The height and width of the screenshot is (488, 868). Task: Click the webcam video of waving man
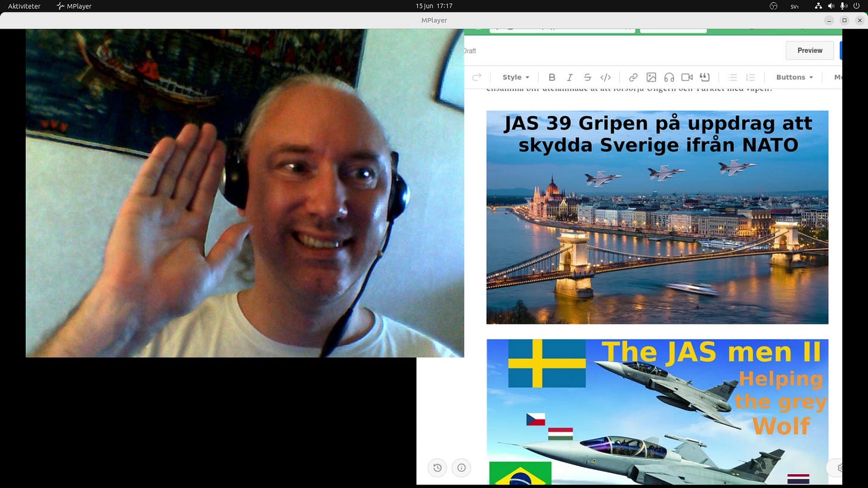(x=244, y=193)
